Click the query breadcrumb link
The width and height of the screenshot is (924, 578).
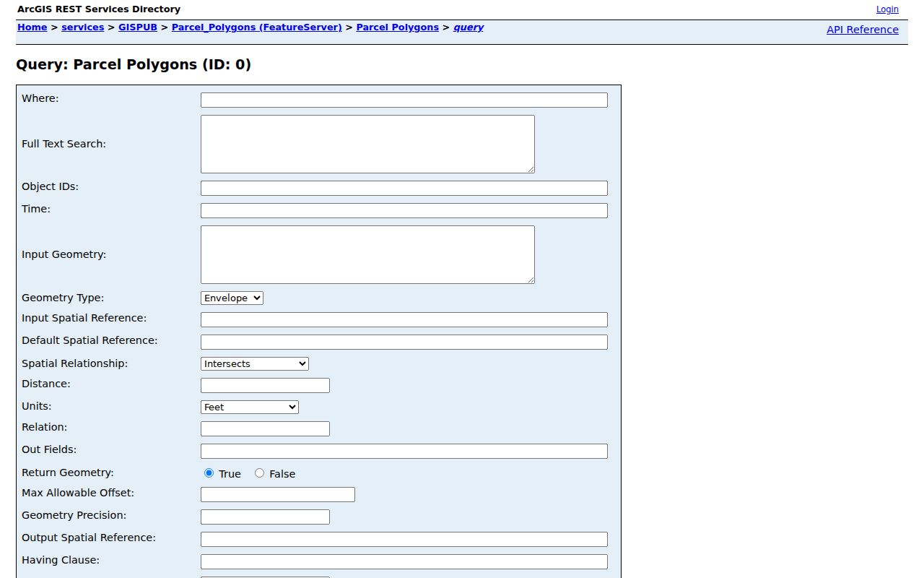(468, 27)
